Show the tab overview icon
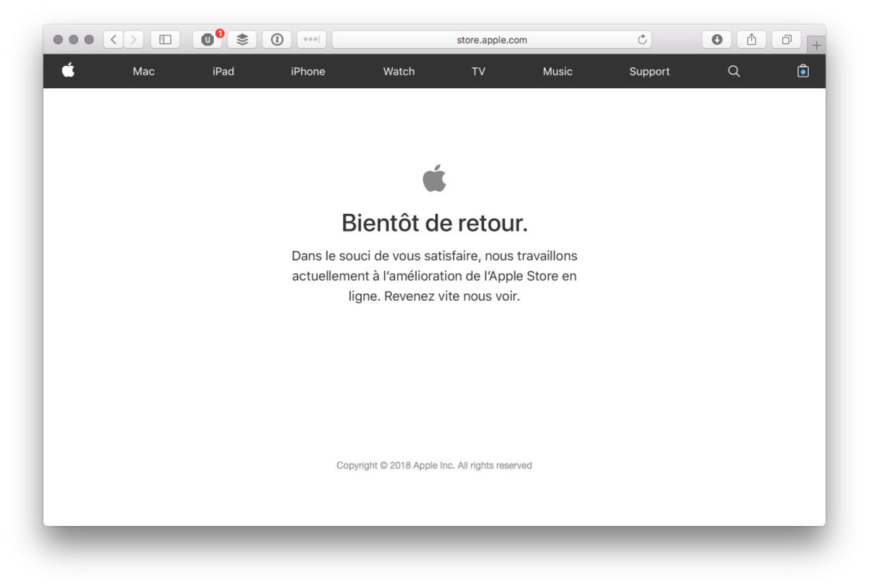This screenshot has width=869, height=588. [x=788, y=39]
